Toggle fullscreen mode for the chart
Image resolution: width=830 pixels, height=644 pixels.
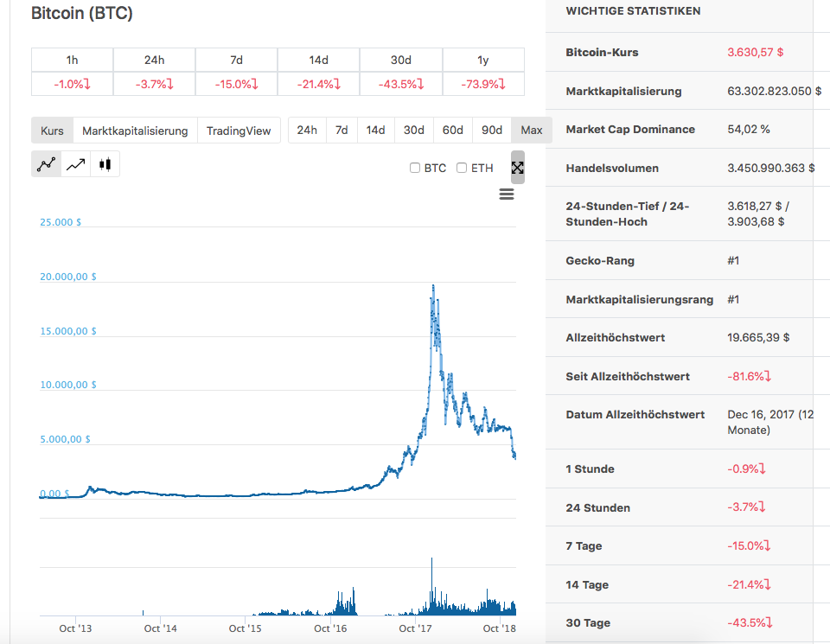tap(517, 168)
